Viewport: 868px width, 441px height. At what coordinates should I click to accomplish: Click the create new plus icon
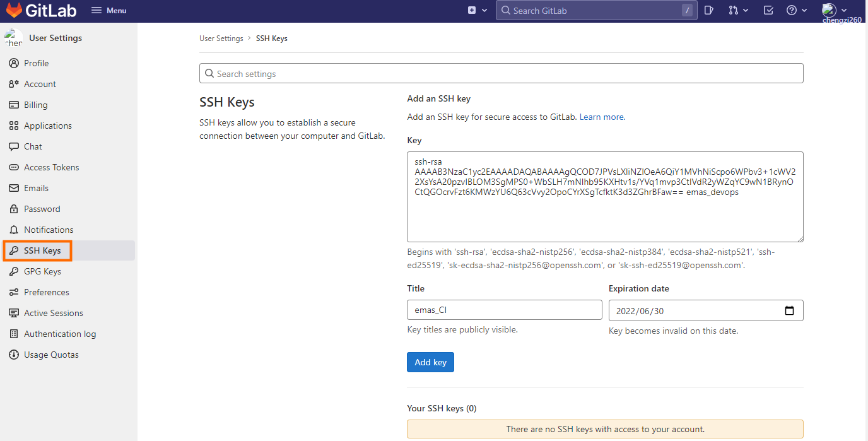point(472,10)
